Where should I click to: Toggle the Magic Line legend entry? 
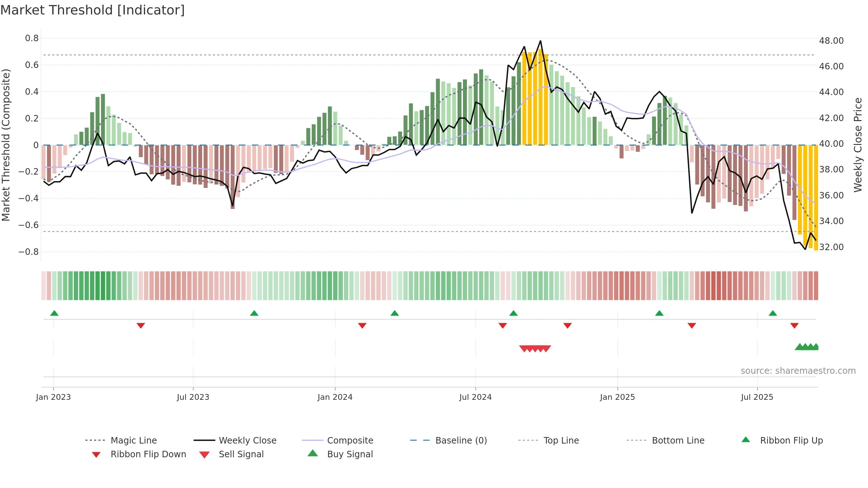(121, 440)
